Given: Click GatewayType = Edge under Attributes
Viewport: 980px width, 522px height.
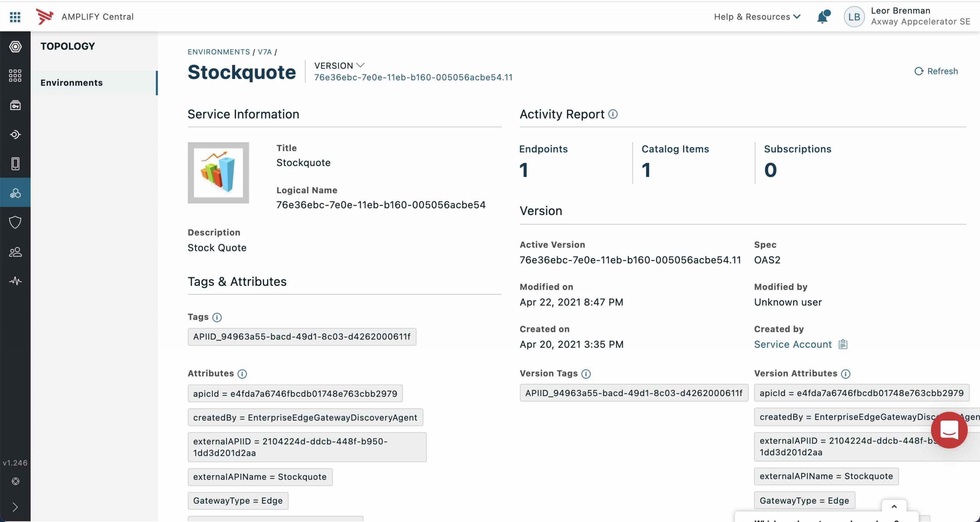Looking at the screenshot, I should pyautogui.click(x=238, y=501).
